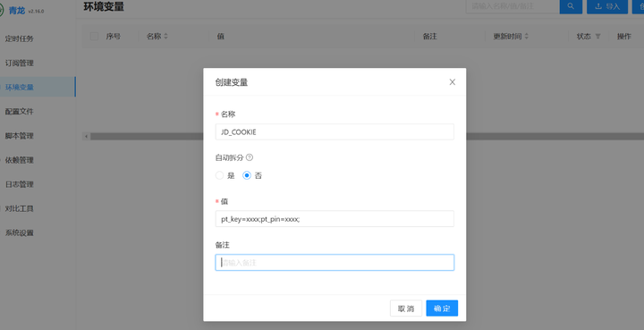Viewport: 644px width, 330px height.
Task: Select the 否 radio for auto-split
Action: pyautogui.click(x=247, y=175)
